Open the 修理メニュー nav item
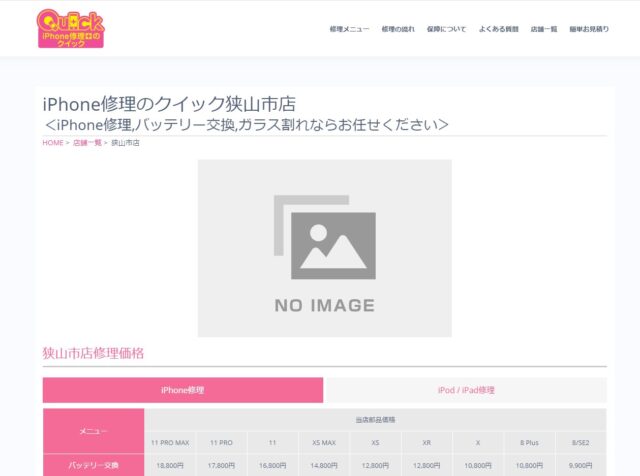The image size is (640, 476). click(x=349, y=29)
